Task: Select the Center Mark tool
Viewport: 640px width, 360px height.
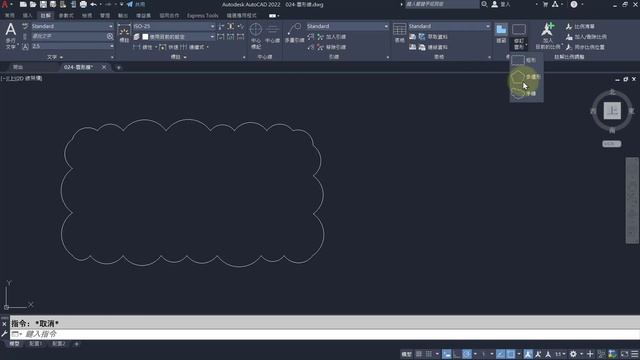Action: coord(256,30)
